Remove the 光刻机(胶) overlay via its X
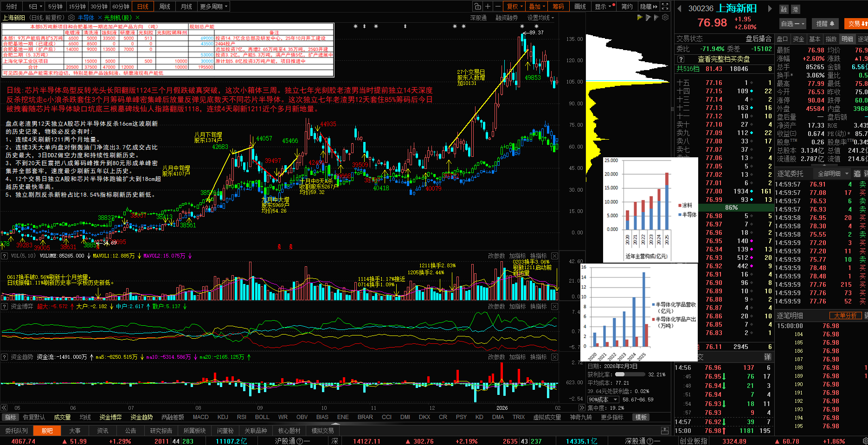 136,18
